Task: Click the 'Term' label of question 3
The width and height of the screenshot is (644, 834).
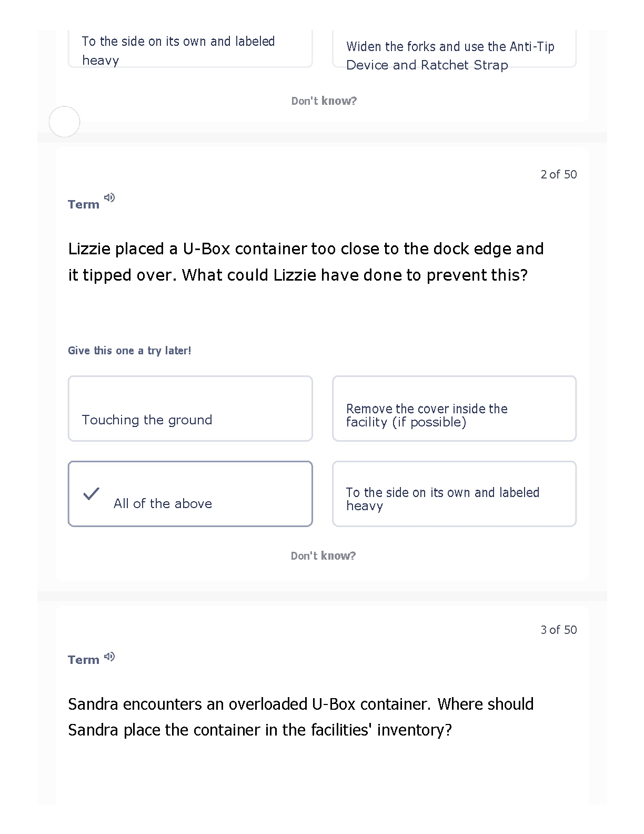Action: [x=84, y=660]
